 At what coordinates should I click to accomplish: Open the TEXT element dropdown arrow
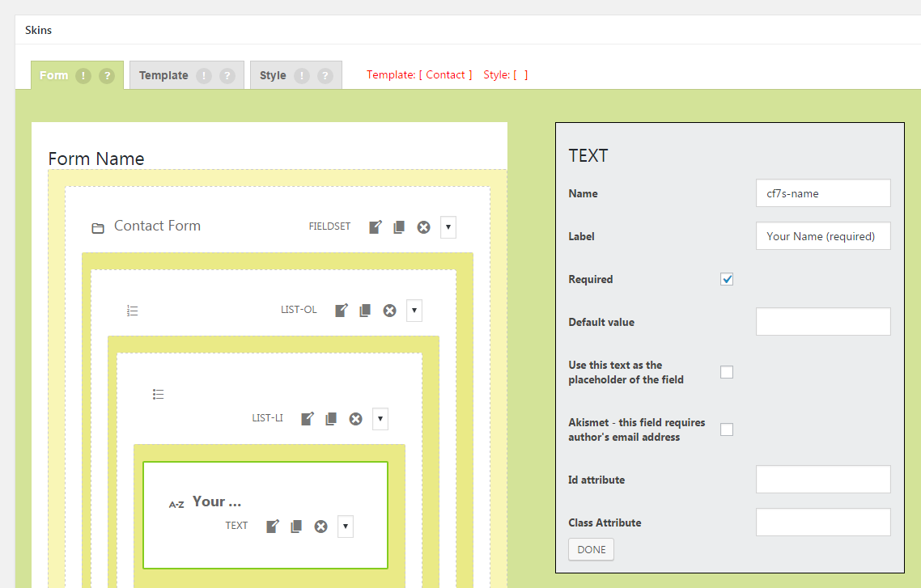click(x=346, y=527)
